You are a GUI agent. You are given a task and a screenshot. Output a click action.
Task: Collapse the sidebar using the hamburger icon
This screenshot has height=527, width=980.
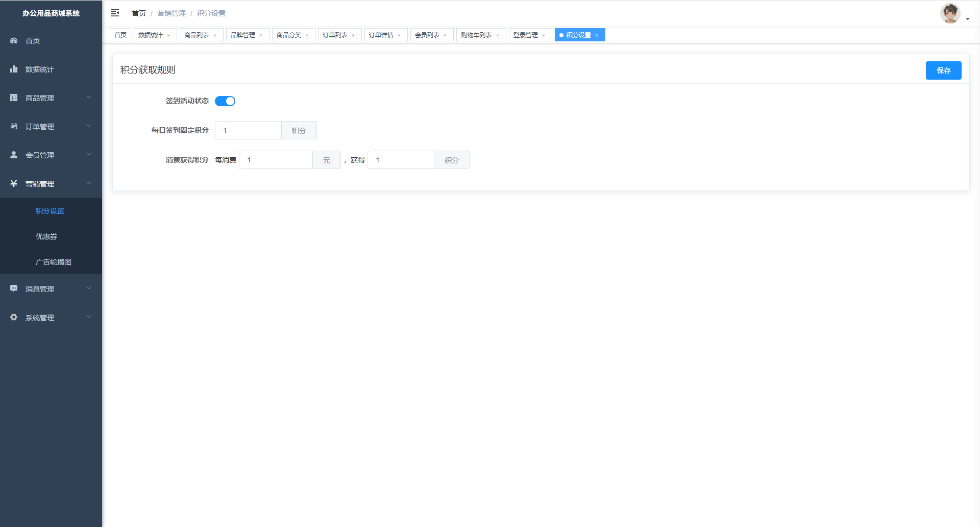coord(115,13)
